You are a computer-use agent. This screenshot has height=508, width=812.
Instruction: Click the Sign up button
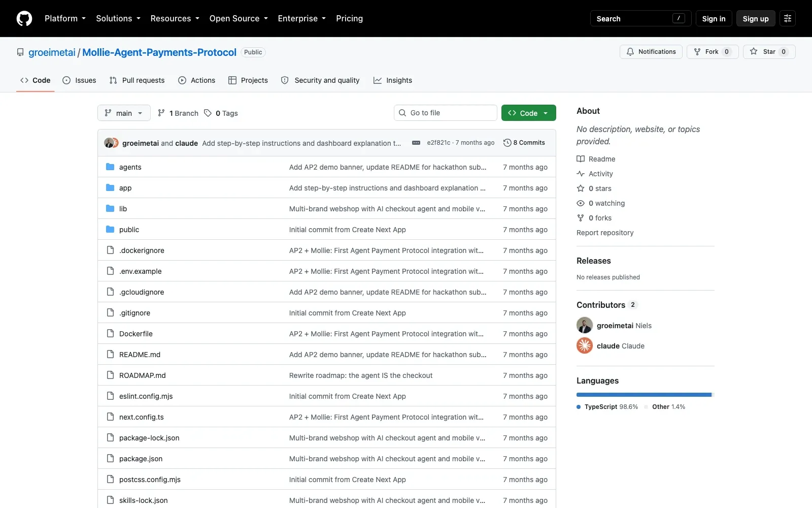pyautogui.click(x=756, y=18)
